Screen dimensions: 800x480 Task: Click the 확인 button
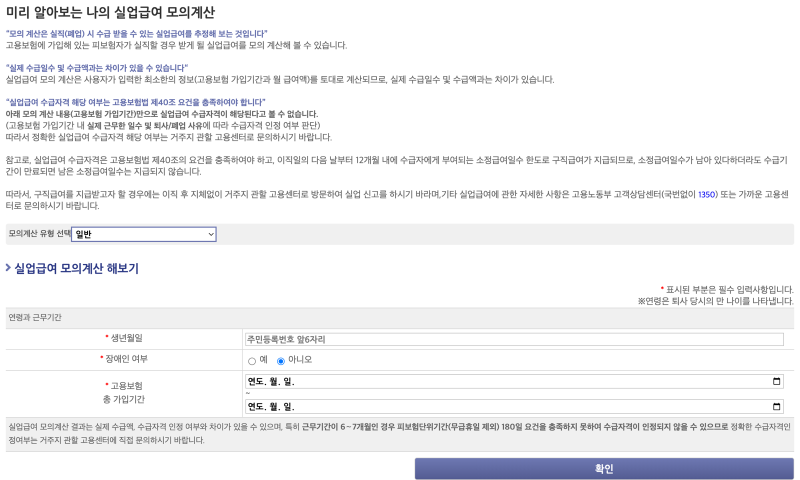(x=604, y=469)
